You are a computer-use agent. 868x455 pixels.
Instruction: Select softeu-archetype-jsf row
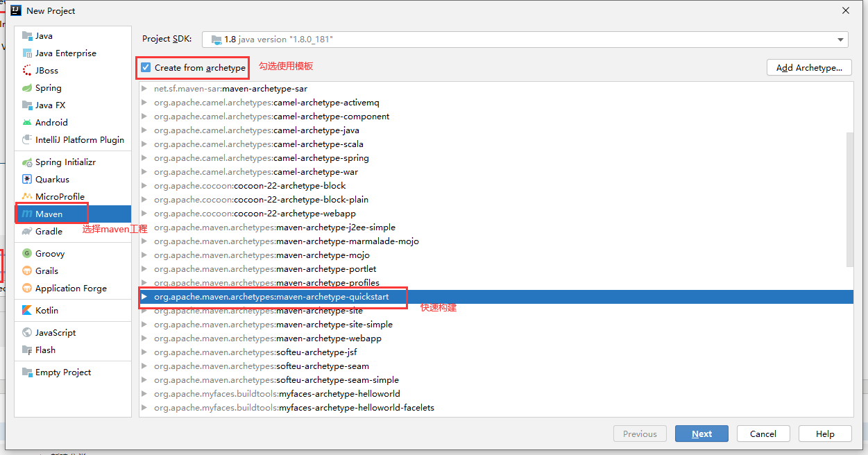click(496, 352)
